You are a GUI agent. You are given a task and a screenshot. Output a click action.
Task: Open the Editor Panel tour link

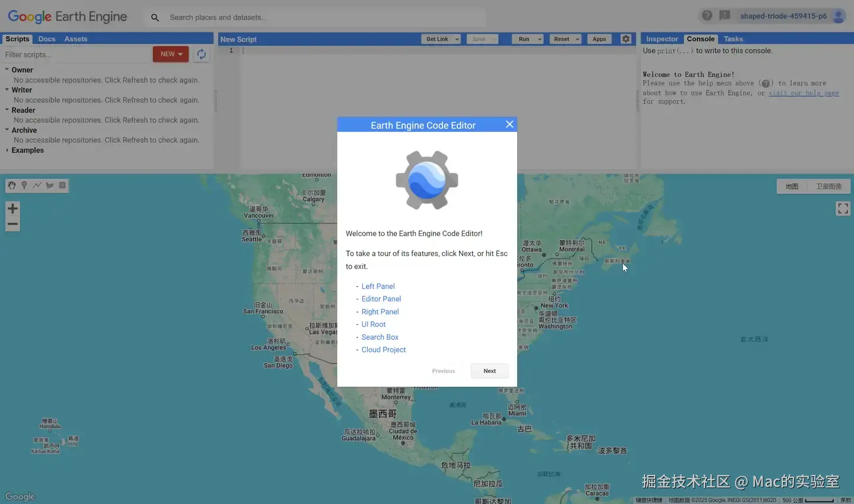(x=381, y=299)
